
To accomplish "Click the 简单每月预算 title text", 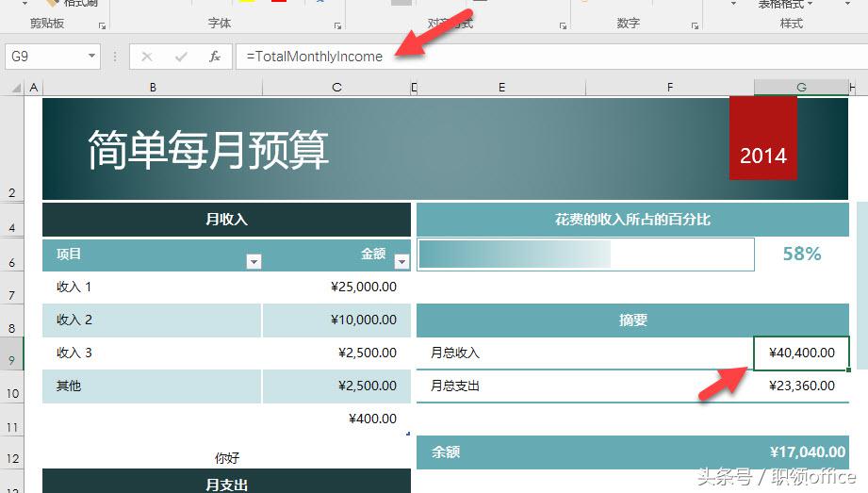I will click(x=208, y=150).
